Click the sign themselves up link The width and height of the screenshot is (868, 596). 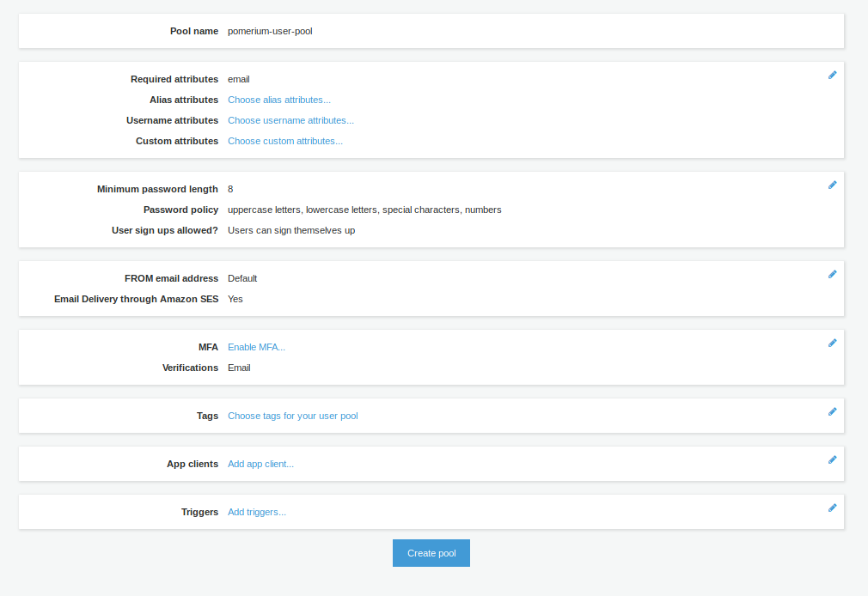(x=313, y=230)
